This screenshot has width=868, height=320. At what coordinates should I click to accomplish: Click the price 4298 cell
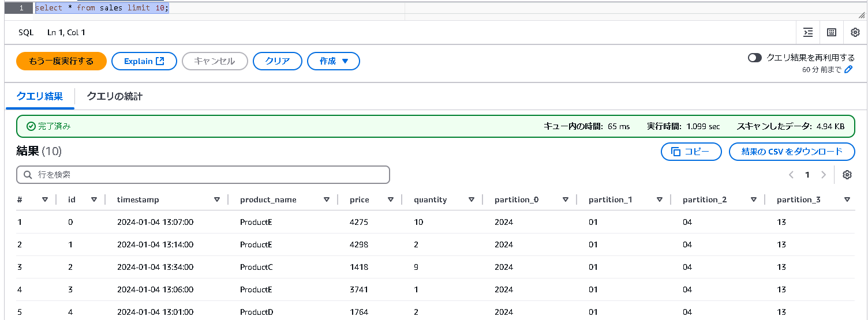[x=359, y=244]
